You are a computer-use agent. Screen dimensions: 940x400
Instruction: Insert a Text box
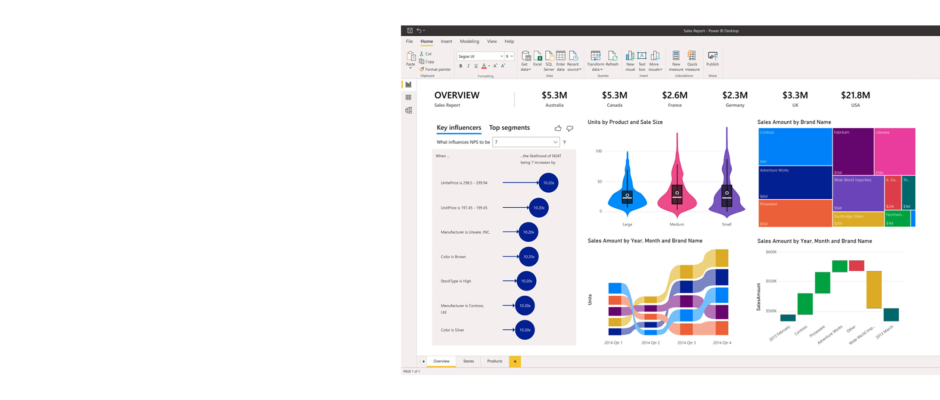click(x=642, y=61)
